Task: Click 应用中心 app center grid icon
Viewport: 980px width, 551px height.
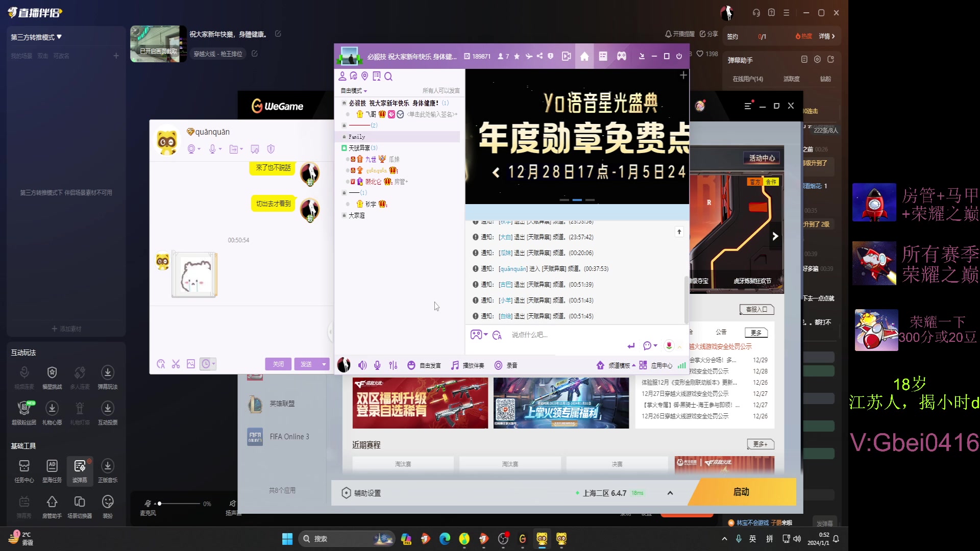Action: pos(643,365)
